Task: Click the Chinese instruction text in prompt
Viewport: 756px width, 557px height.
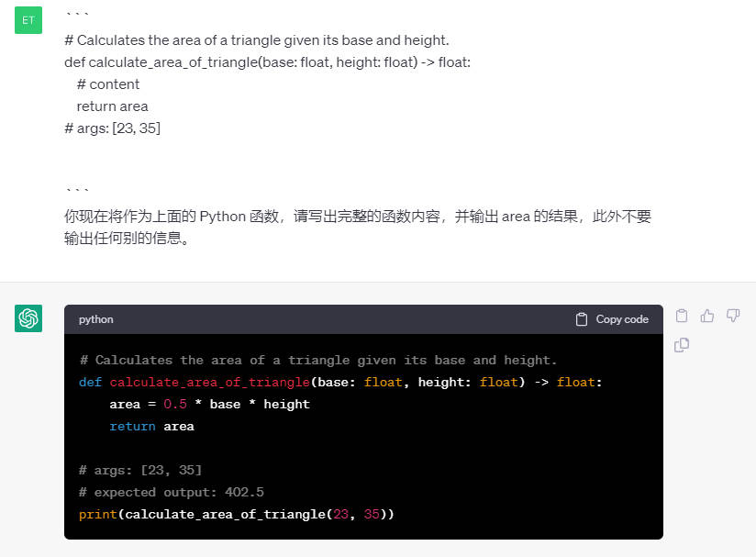Action: pyautogui.click(x=358, y=227)
